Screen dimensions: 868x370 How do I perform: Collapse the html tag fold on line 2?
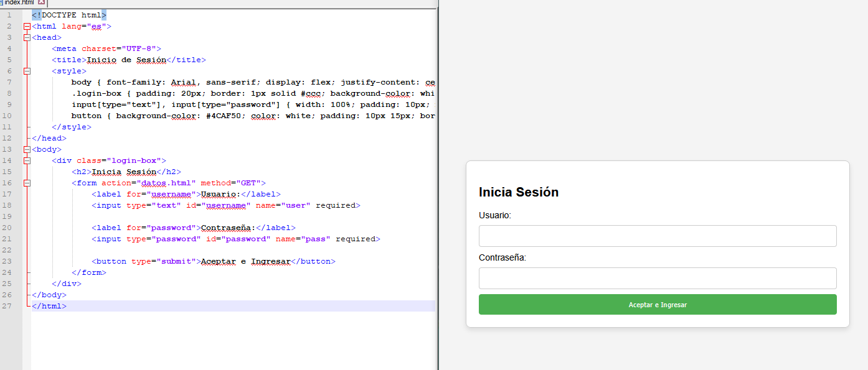point(27,27)
